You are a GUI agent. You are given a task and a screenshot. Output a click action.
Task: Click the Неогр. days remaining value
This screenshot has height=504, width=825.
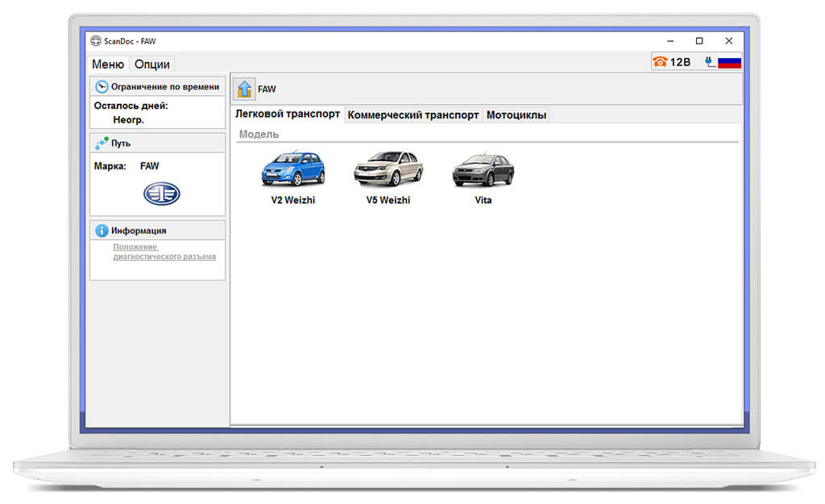tap(128, 120)
